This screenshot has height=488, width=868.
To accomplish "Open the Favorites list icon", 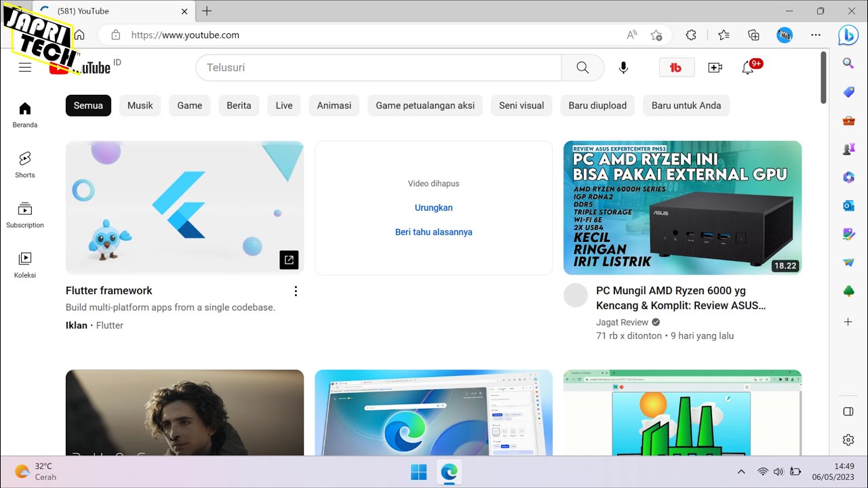I will click(724, 35).
